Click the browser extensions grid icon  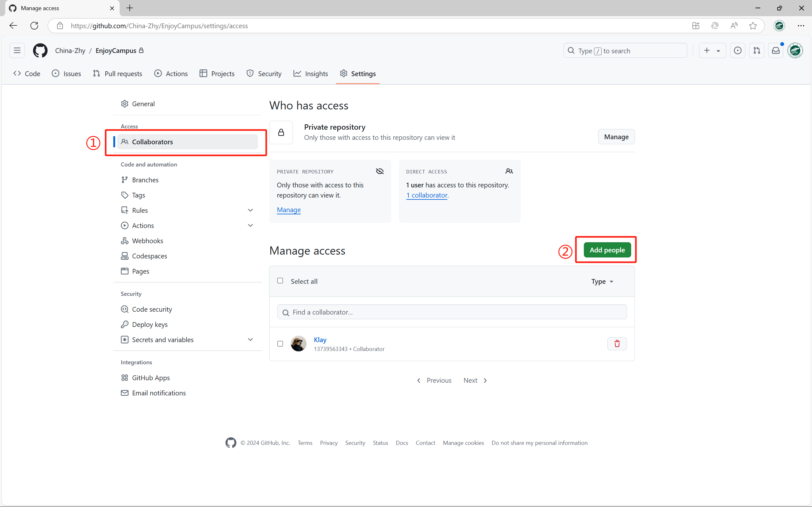[696, 26]
